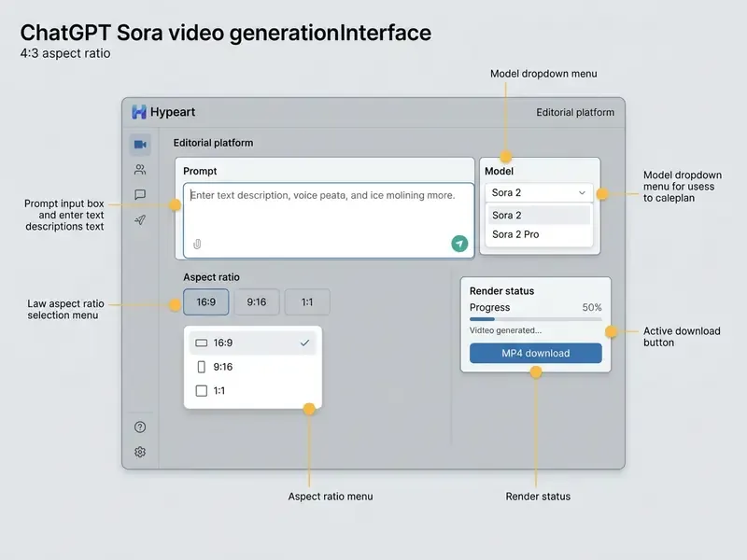Open help question mark icon

(140, 427)
